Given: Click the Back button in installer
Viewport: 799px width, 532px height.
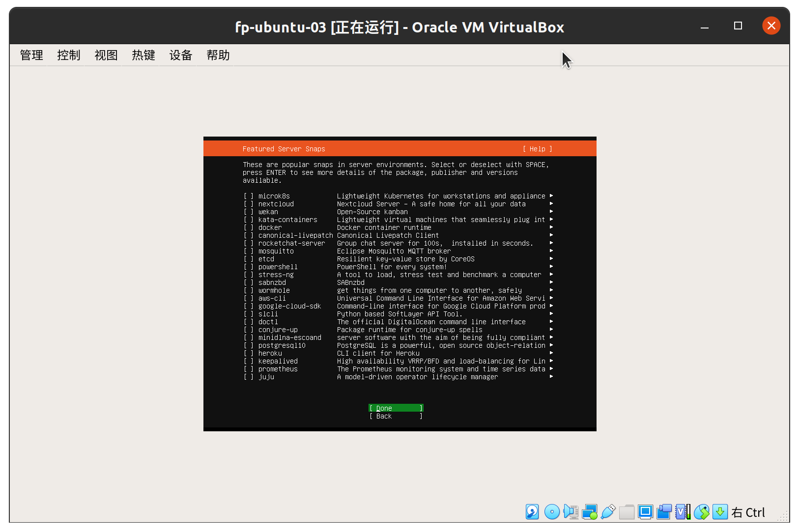Looking at the screenshot, I should [x=396, y=416].
